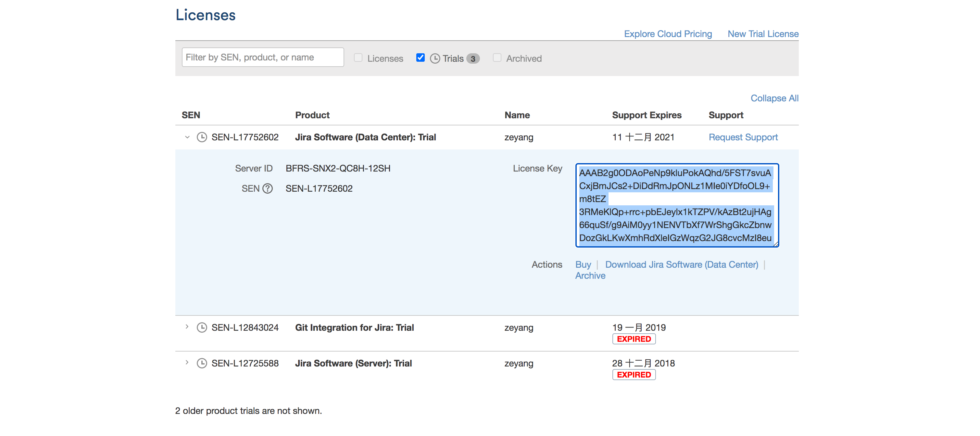Click trial clock icon for SEN-L12725588 row
The image size is (980, 436).
click(202, 363)
